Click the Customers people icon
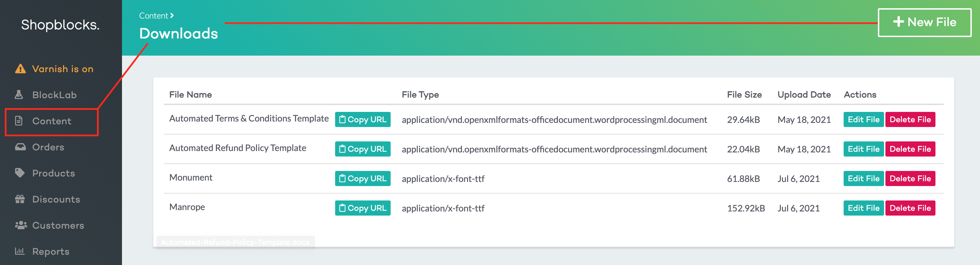 click(21, 225)
